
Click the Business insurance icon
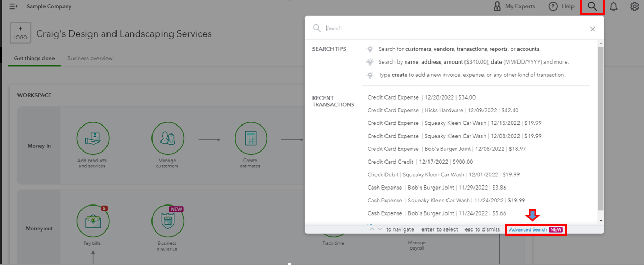click(x=167, y=221)
